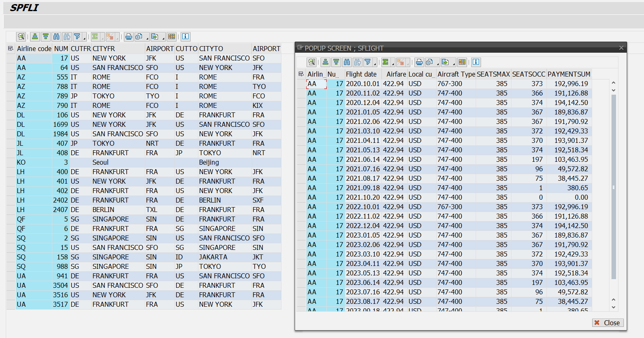
Task: Click the Close button in the popup
Action: pos(608,323)
